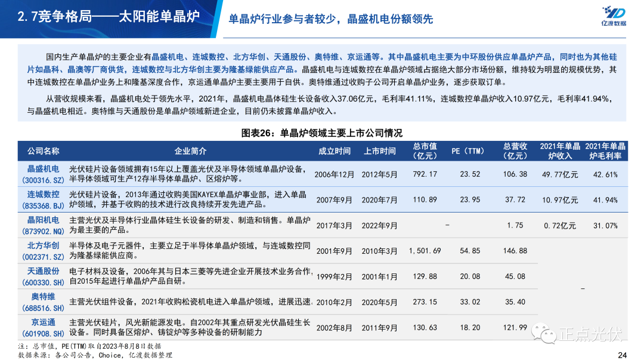Click 晶阳机电 listing date 2022年9月
The height and width of the screenshot is (363, 644).
coord(379,226)
